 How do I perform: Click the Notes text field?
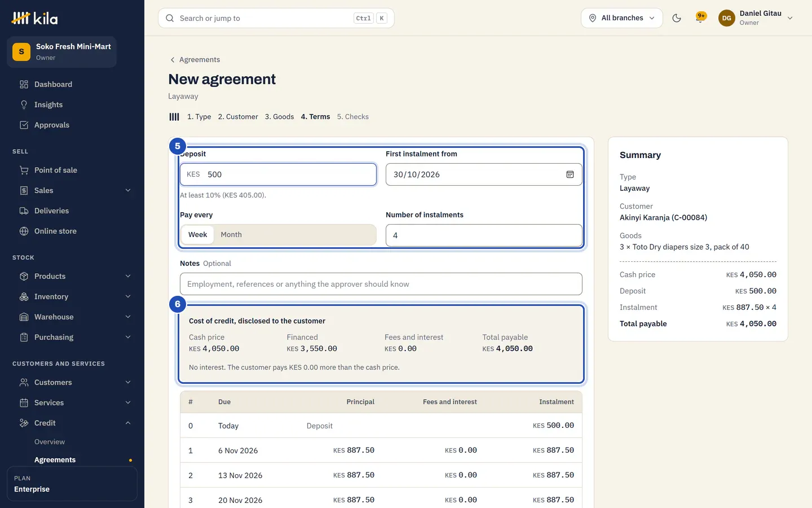pyautogui.click(x=381, y=284)
